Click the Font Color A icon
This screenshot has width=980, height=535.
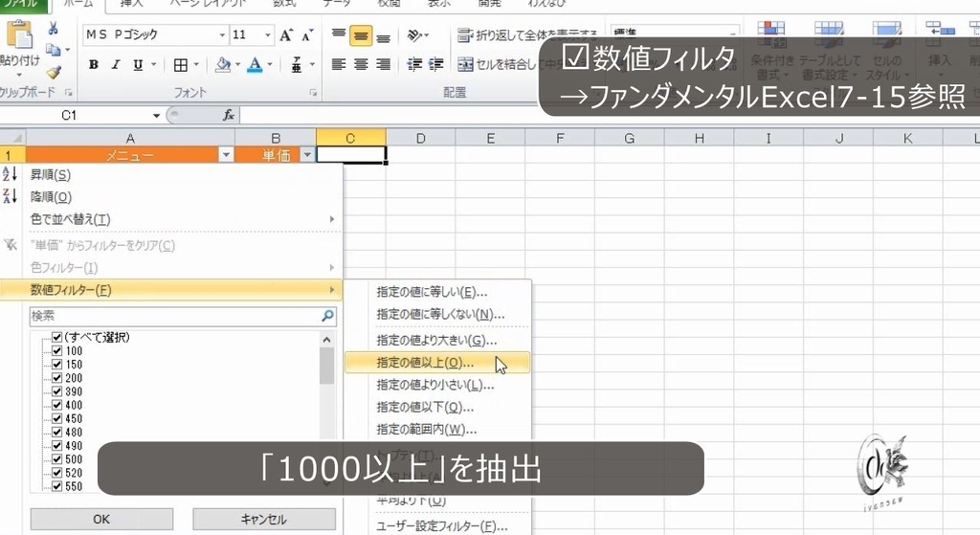tap(255, 64)
